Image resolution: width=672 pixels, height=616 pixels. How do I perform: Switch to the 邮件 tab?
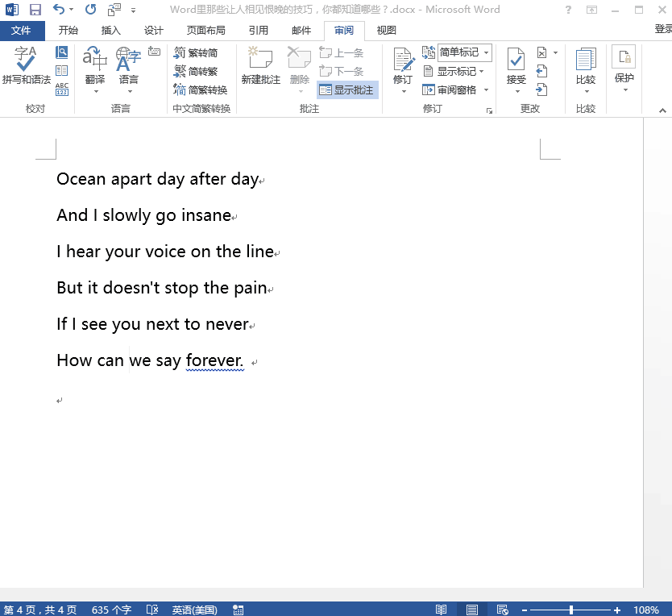[301, 31]
